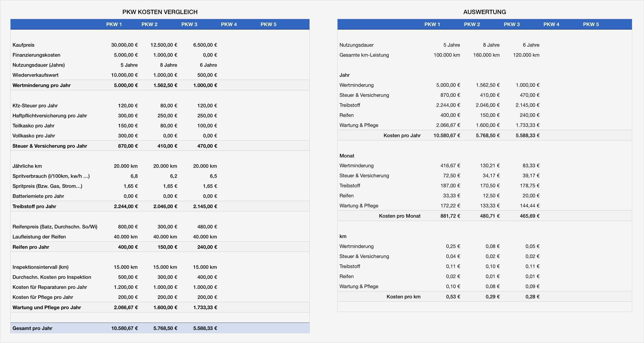
Task: Click Spritverbrauch value 6,8 for PKW 1
Action: [134, 176]
